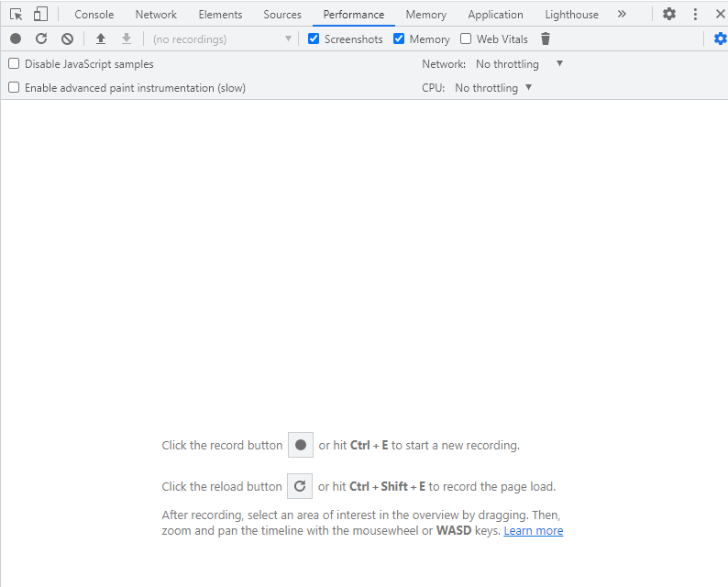The image size is (728, 587).
Task: Click the record button in the instructions
Action: (301, 445)
